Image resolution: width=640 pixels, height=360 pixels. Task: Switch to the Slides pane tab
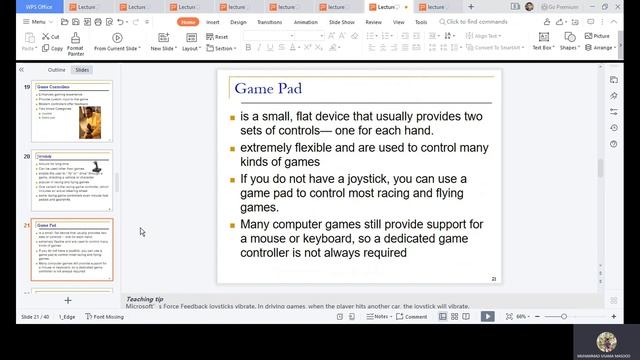coord(82,70)
